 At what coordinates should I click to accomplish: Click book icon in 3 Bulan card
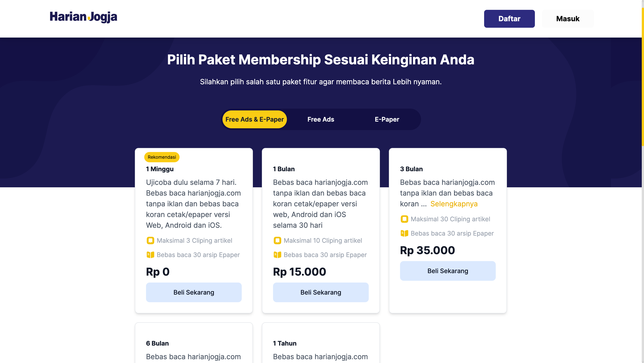click(404, 233)
